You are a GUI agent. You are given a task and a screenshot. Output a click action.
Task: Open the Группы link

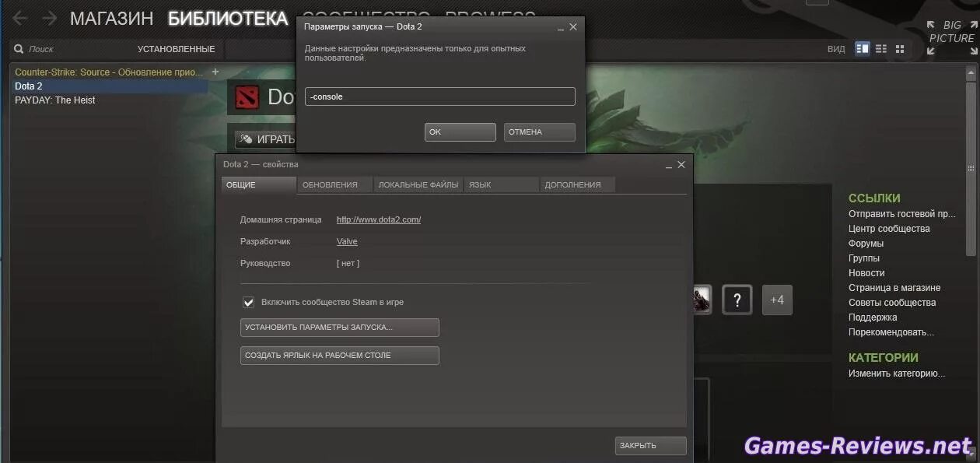click(x=864, y=258)
